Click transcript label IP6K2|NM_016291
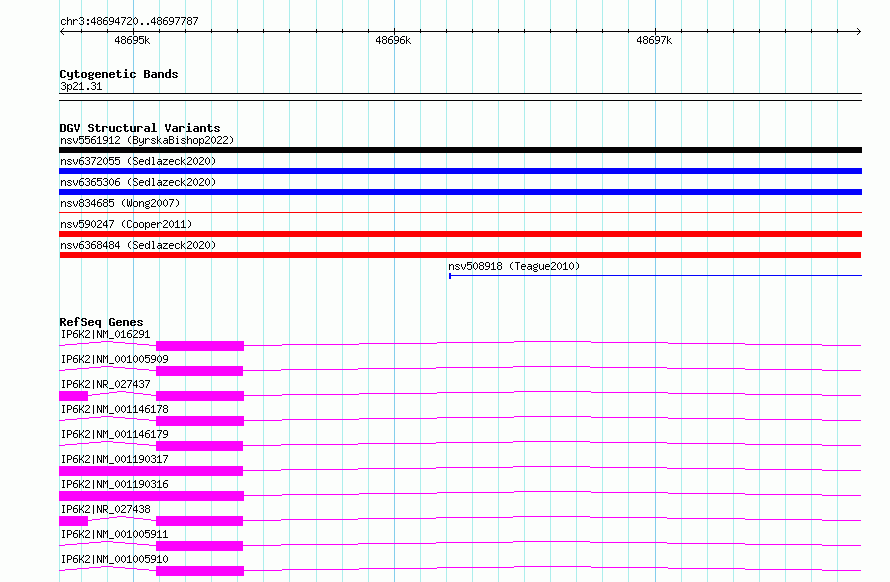This screenshot has width=890, height=582. coord(105,334)
